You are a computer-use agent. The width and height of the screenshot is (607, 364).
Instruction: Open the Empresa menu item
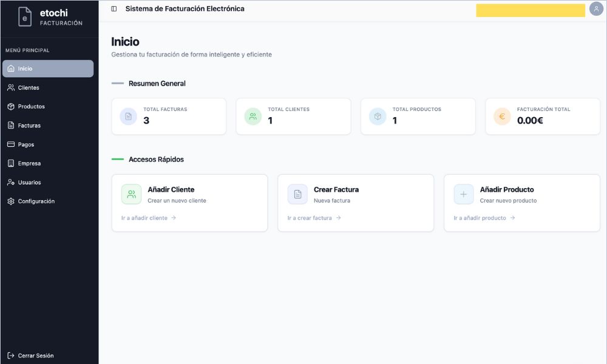(29, 163)
